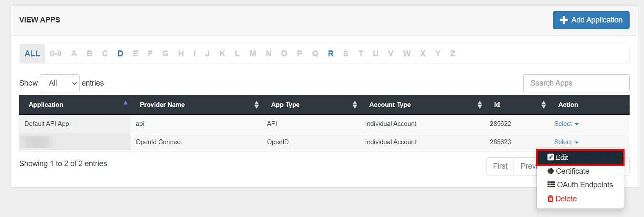Image resolution: width=644 pixels, height=217 pixels.
Task: Filter apps by ALL
Action: point(32,53)
